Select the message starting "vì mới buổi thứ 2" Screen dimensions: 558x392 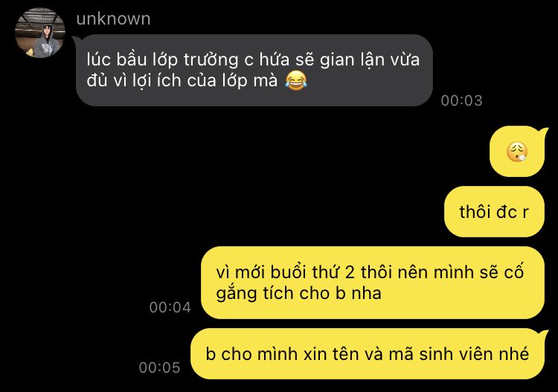pyautogui.click(x=372, y=283)
